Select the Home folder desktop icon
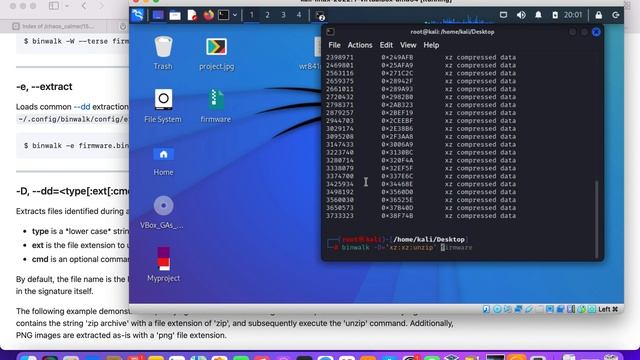640x360 pixels. pyautogui.click(x=163, y=162)
